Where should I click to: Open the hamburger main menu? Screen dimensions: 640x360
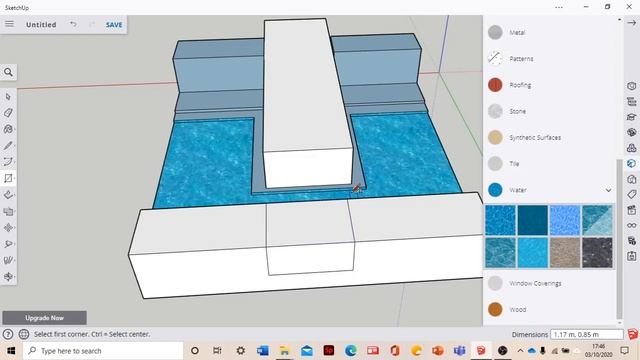(9, 24)
